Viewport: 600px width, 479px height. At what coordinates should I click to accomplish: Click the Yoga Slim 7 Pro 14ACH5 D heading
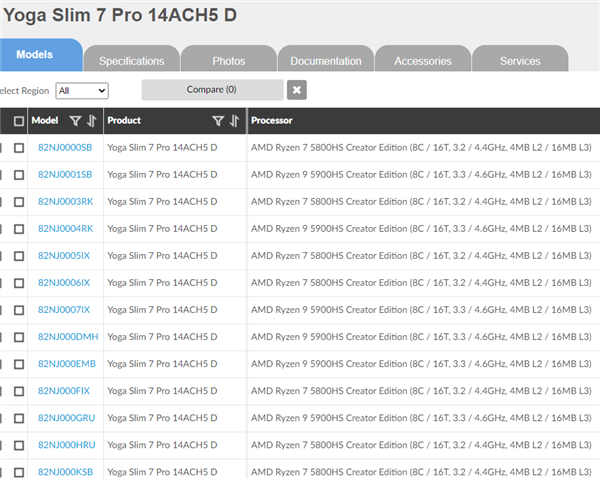coord(120,15)
